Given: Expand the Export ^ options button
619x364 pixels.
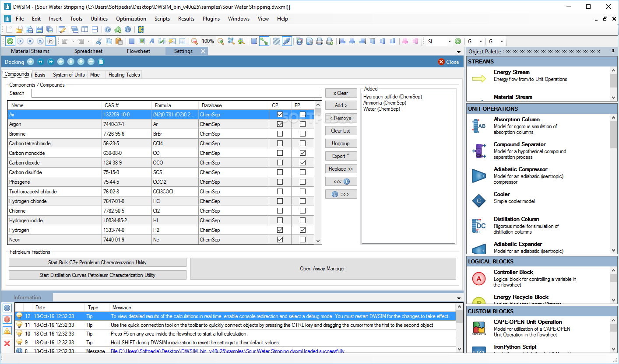Looking at the screenshot, I should tap(341, 156).
